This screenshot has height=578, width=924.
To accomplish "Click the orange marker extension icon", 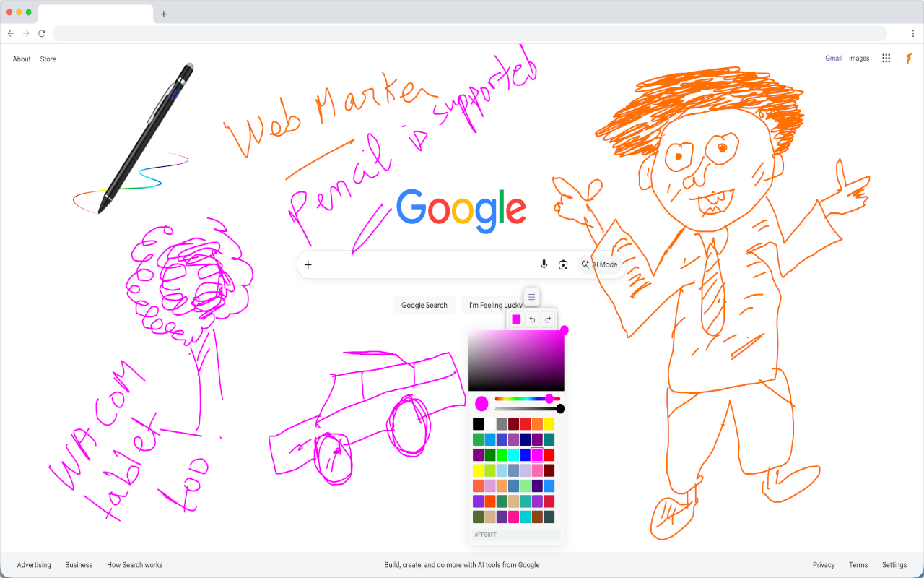I will 909,59.
